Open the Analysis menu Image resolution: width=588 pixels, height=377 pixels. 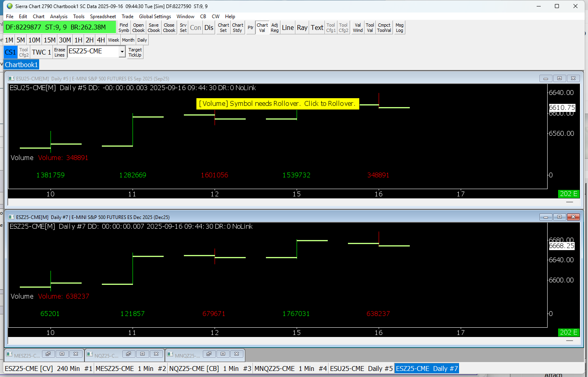(59, 17)
